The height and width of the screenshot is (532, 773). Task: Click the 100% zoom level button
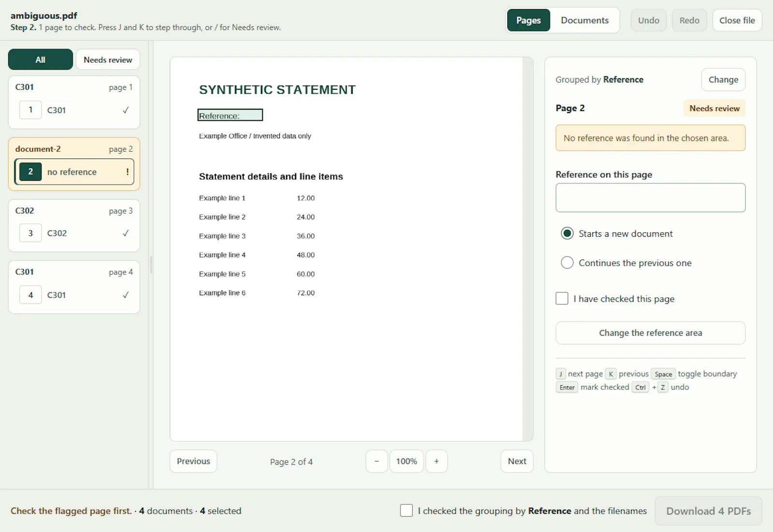tap(406, 461)
